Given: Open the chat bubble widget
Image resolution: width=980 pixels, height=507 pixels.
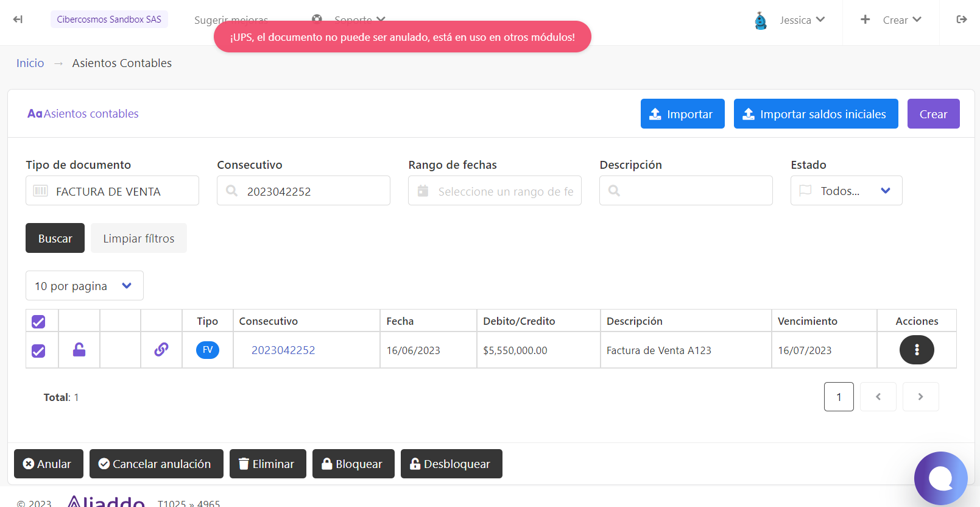Looking at the screenshot, I should [941, 478].
